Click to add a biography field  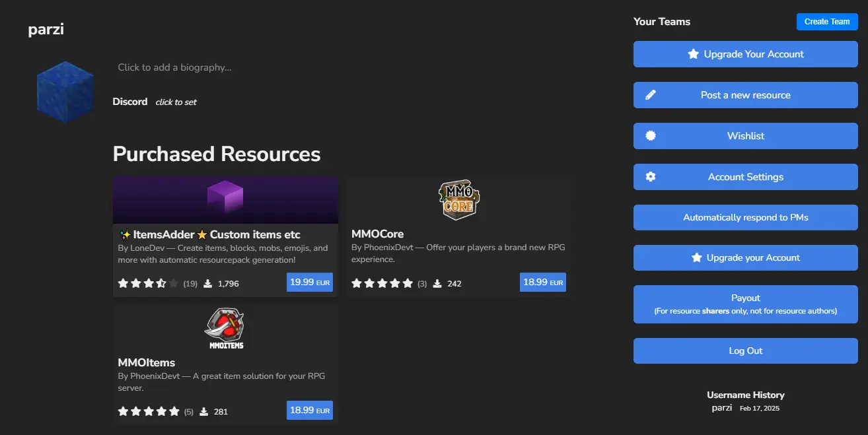tap(174, 67)
